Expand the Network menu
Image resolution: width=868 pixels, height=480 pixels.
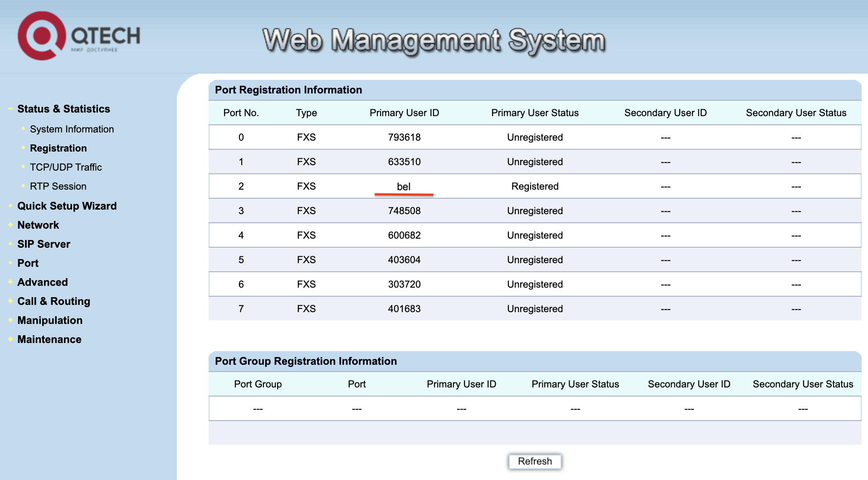point(38,225)
